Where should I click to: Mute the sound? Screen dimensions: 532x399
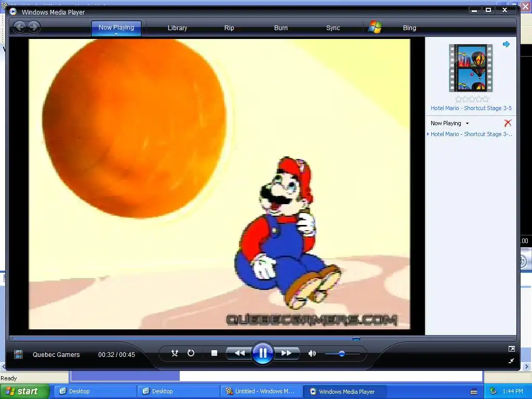(312, 353)
